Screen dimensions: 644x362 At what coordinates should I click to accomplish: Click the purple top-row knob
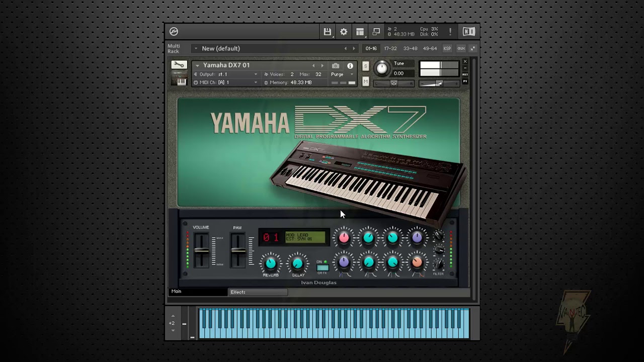pyautogui.click(x=417, y=238)
